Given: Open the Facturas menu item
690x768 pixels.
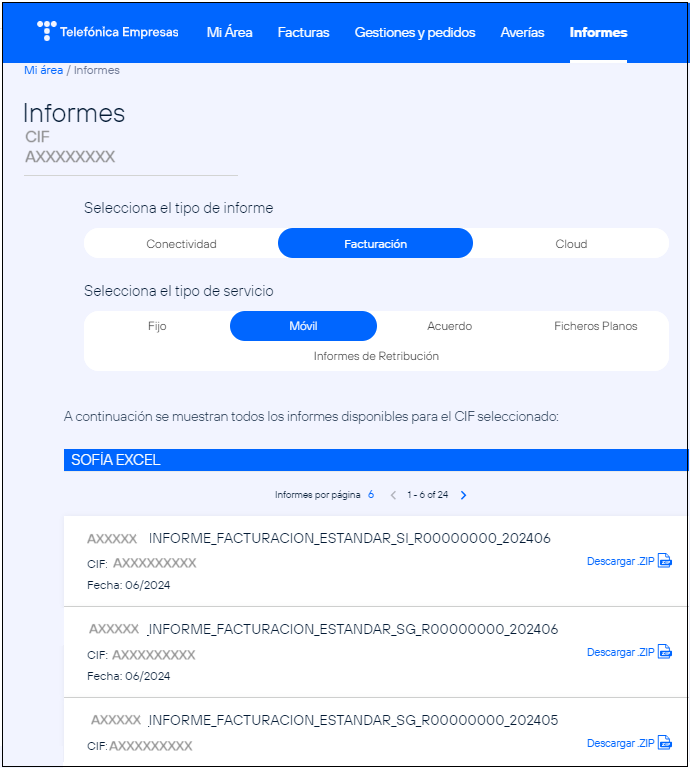Looking at the screenshot, I should coord(303,32).
